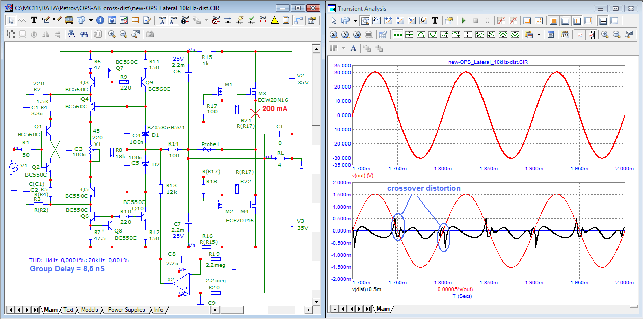Open dropdown next to the tile grid icon
Screen dimensions: 644x319
(x=343, y=48)
